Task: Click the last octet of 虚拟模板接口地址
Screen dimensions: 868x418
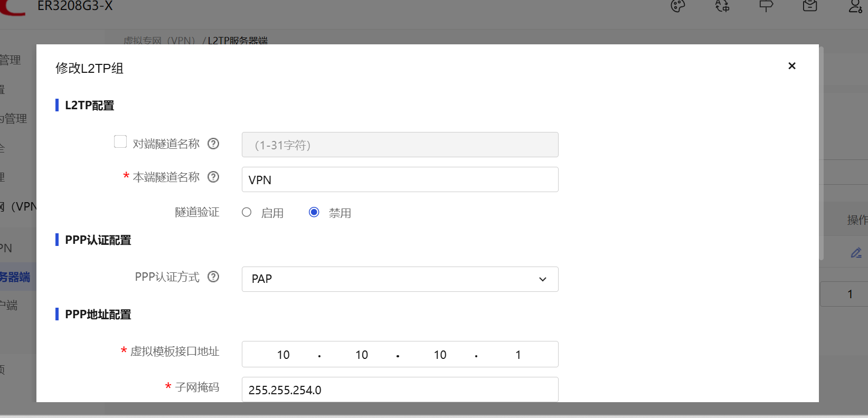Action: point(518,355)
